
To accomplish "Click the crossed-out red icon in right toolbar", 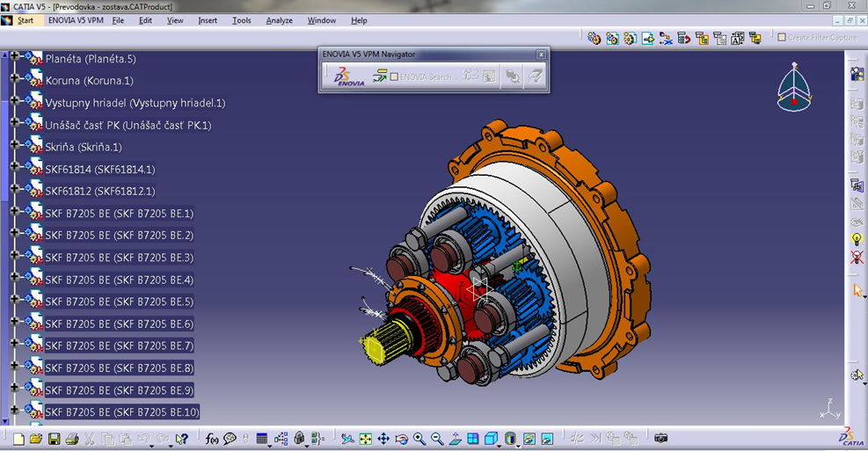I will pos(857,258).
